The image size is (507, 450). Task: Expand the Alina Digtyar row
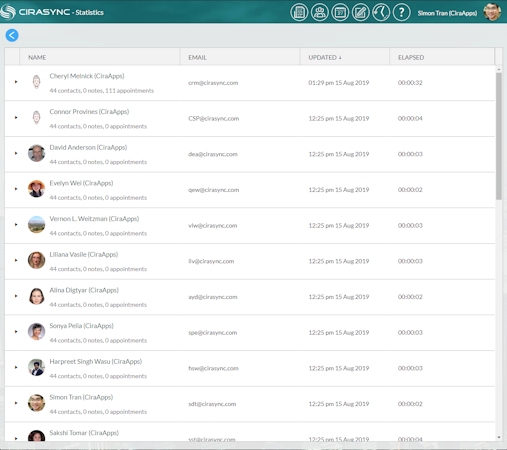pyautogui.click(x=16, y=296)
